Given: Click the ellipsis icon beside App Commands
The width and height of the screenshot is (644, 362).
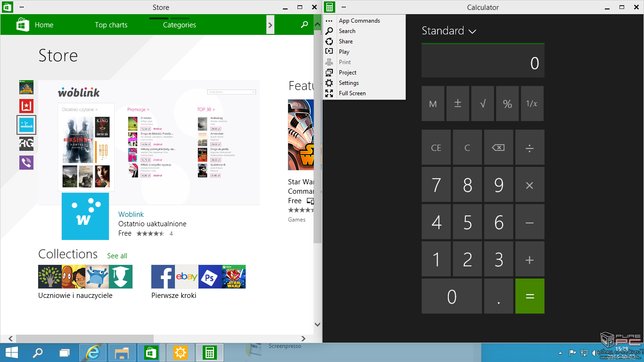Looking at the screenshot, I should click(x=329, y=21).
